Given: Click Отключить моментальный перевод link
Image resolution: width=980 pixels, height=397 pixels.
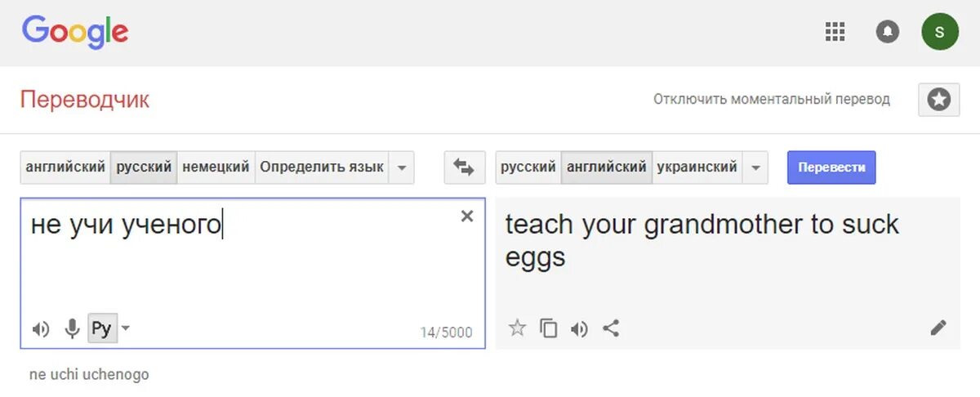Looking at the screenshot, I should [771, 100].
